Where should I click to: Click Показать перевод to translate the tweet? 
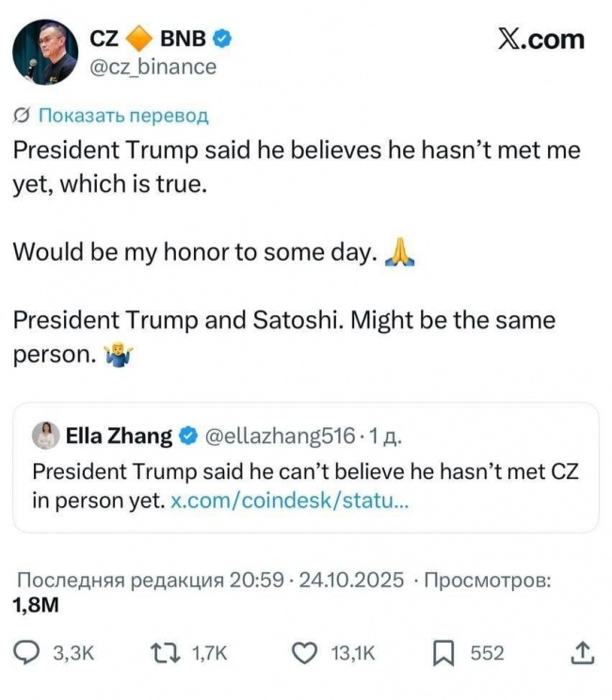pyautogui.click(x=122, y=116)
